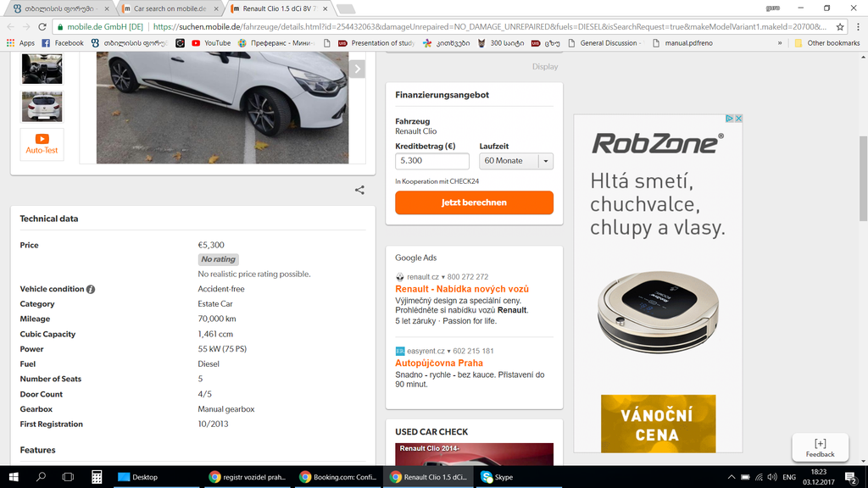Image resolution: width=868 pixels, height=488 pixels.
Task: Open taskbar search icon
Action: 41,477
